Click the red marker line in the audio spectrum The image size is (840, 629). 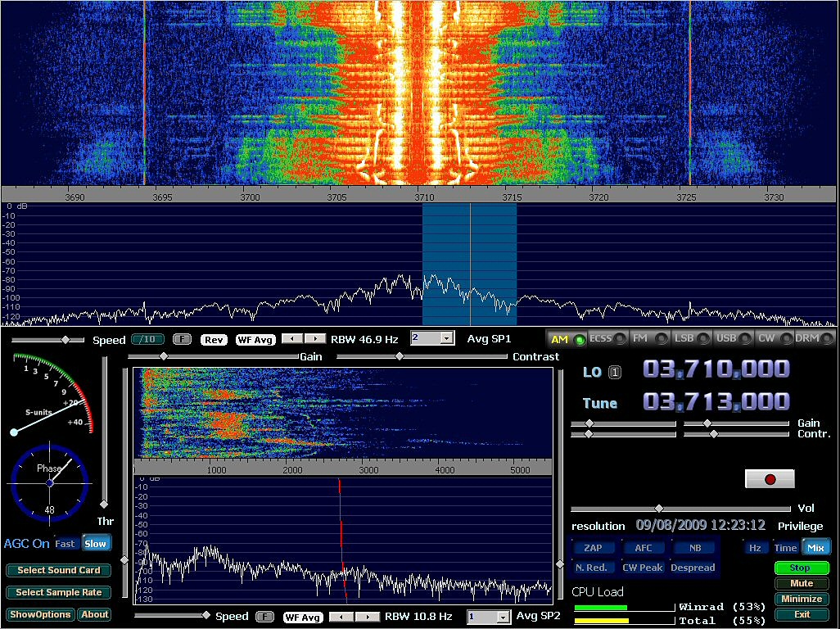click(x=341, y=540)
